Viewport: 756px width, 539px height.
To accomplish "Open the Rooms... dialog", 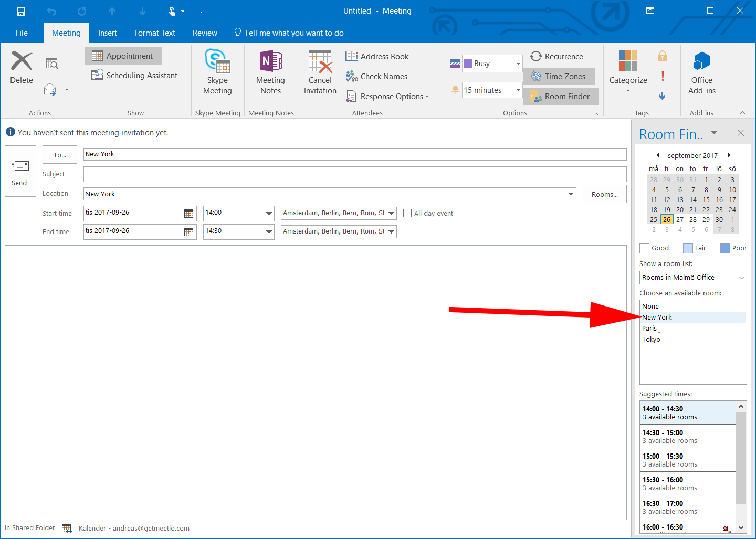I will [x=604, y=194].
